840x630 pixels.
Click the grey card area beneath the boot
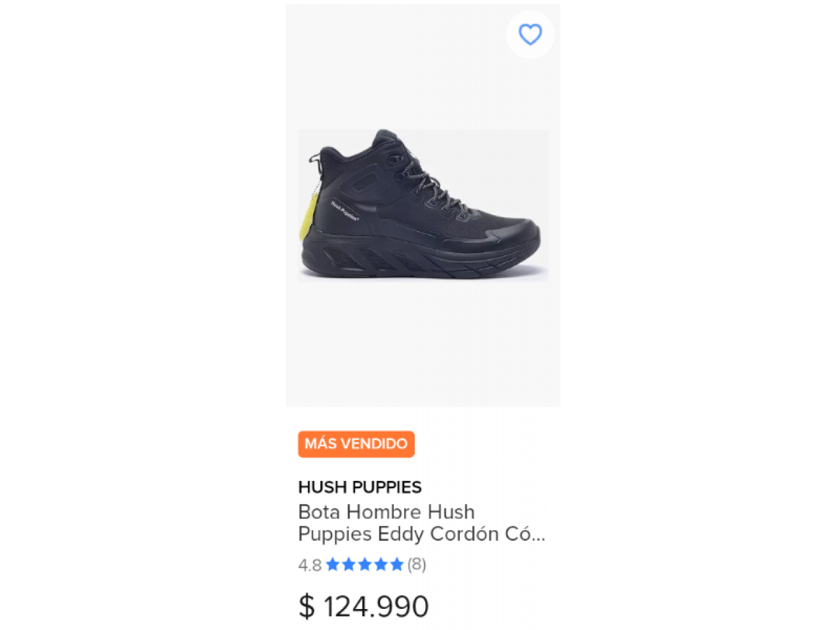coord(423,345)
